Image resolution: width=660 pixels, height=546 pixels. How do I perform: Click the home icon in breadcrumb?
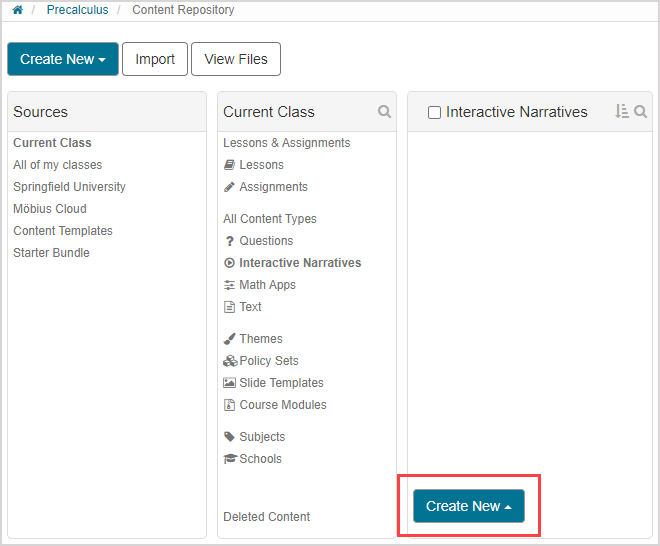(17, 10)
